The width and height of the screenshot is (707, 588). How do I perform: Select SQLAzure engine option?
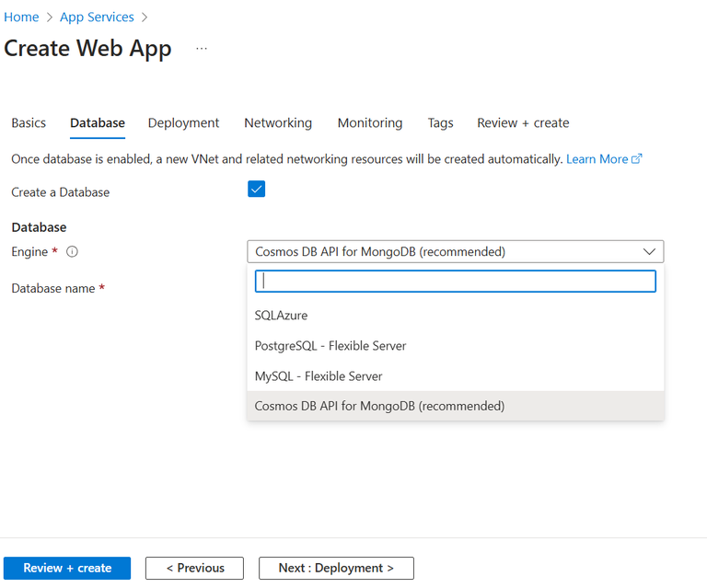(456, 316)
